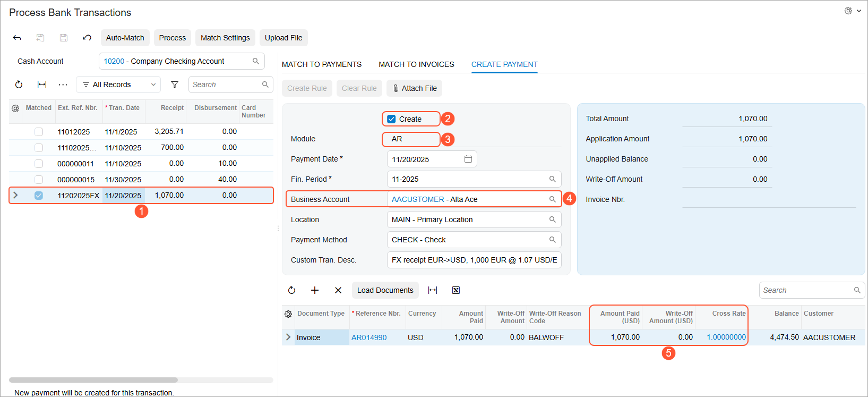Expand the Invoice AR014990 row arrow
This screenshot has width=868, height=397.
(288, 337)
